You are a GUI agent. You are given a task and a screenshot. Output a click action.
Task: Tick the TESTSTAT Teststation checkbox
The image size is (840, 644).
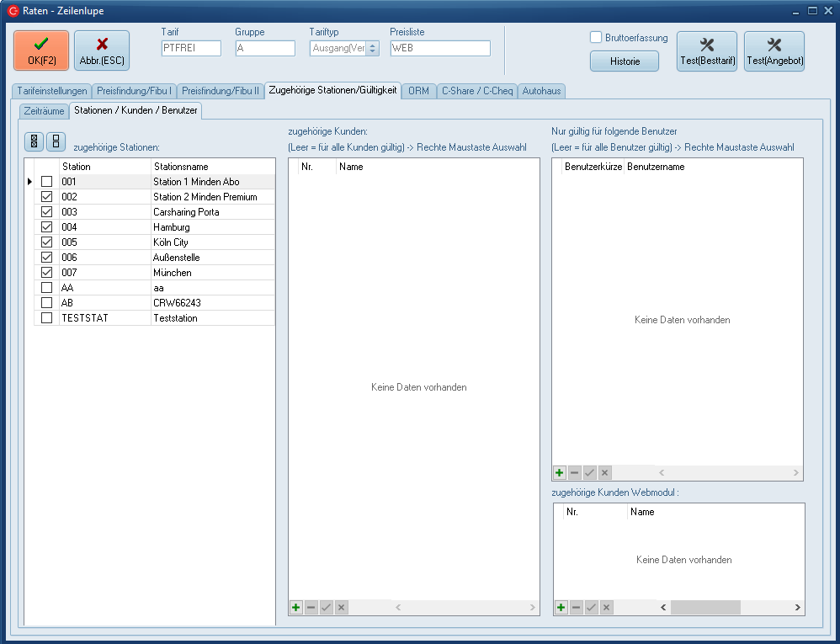[47, 318]
